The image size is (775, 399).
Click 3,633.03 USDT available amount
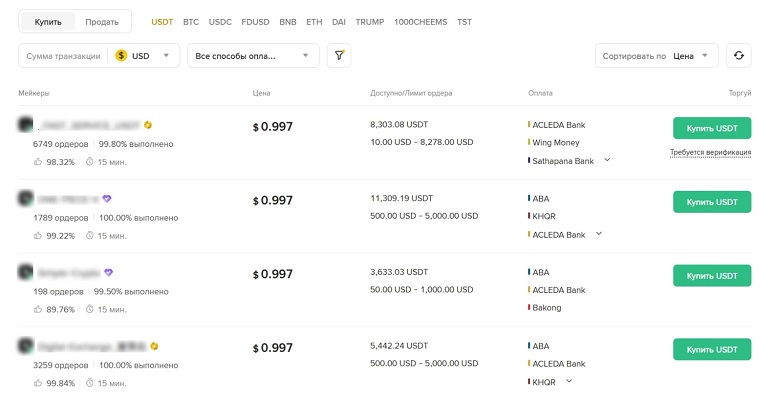point(399,271)
